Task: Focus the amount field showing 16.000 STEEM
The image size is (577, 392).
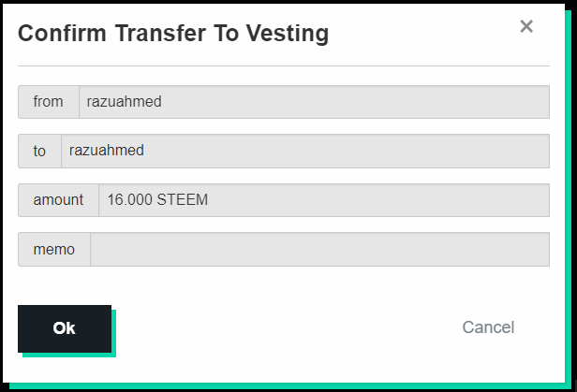Action: click(323, 200)
